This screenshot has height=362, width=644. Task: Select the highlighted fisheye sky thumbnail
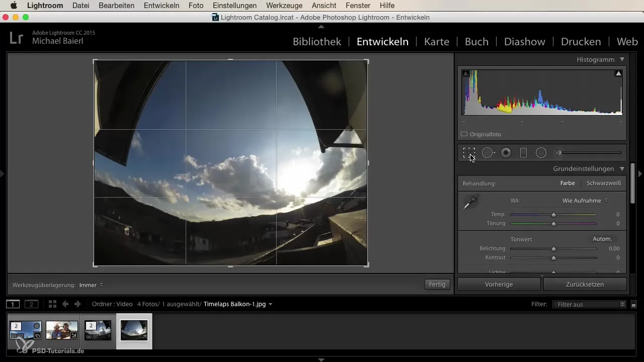(134, 330)
